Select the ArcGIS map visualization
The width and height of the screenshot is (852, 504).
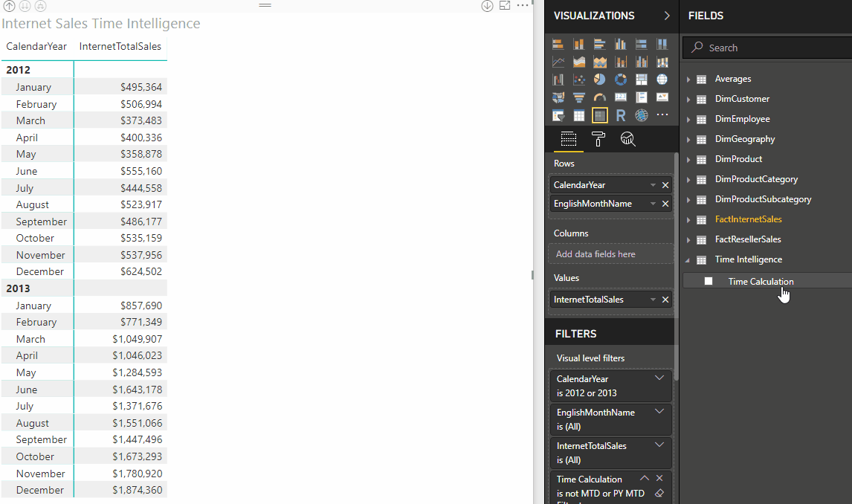click(641, 115)
